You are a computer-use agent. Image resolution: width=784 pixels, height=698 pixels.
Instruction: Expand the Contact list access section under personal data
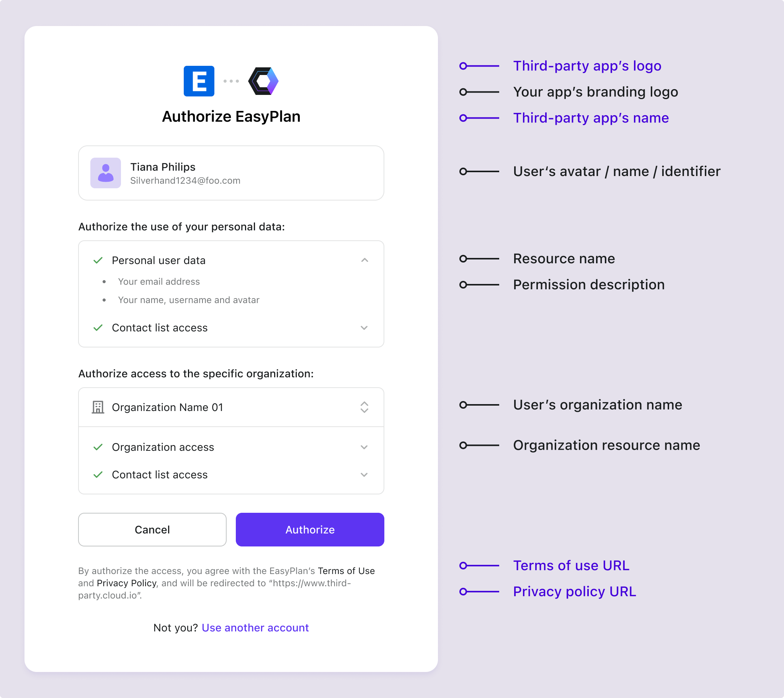point(364,328)
